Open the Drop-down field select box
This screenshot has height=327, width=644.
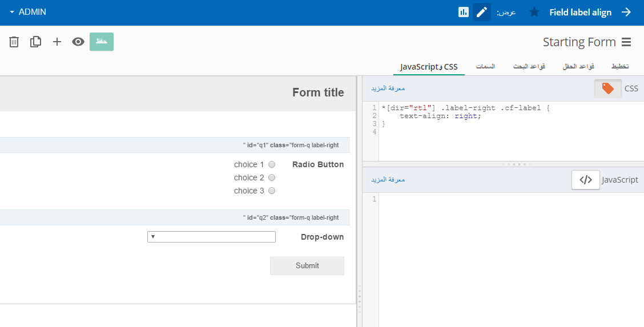[211, 237]
